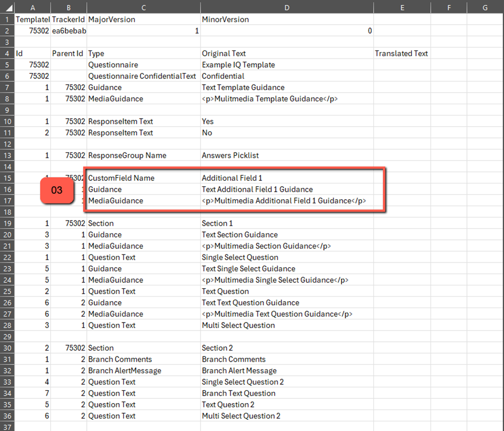The width and height of the screenshot is (504, 431).
Task: Select the Translated Text header cell
Action: [x=401, y=54]
